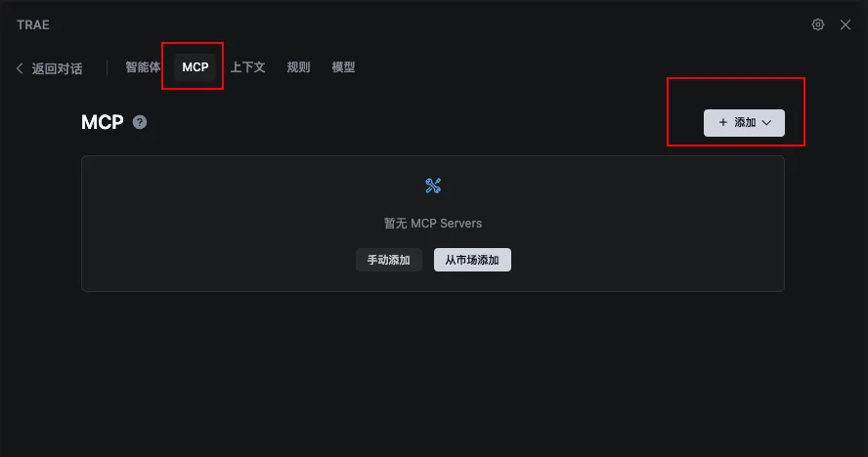Click the MCP page heading
The width and height of the screenshot is (868, 457).
click(103, 122)
